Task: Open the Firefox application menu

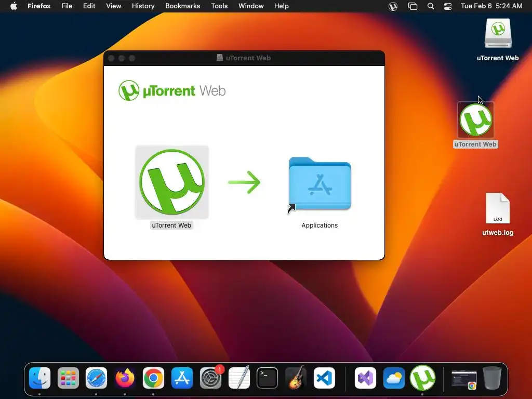Action: coord(39,6)
